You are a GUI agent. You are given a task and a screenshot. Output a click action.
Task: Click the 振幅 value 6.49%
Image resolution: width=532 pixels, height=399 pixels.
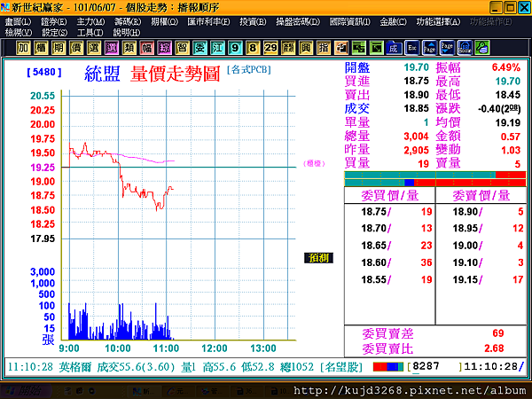(x=506, y=67)
